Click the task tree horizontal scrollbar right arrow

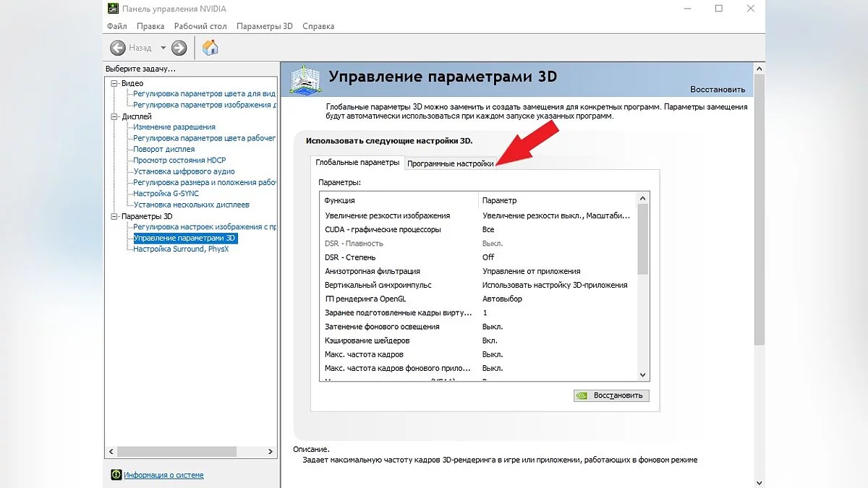[x=271, y=451]
